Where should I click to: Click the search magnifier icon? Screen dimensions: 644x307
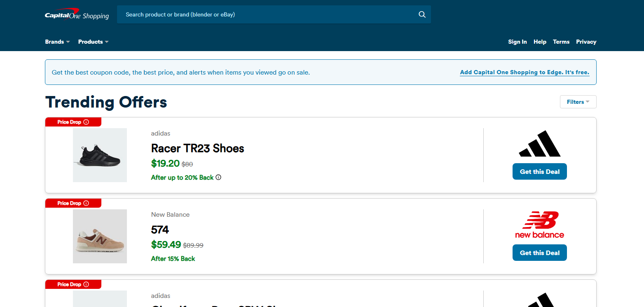coord(422,14)
